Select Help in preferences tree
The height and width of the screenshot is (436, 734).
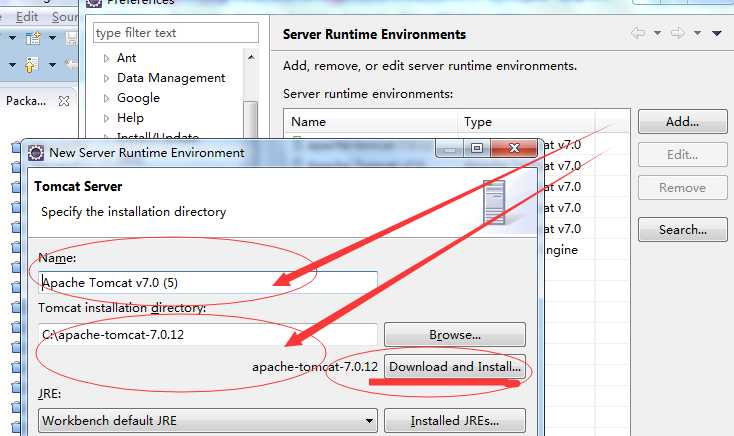click(130, 118)
